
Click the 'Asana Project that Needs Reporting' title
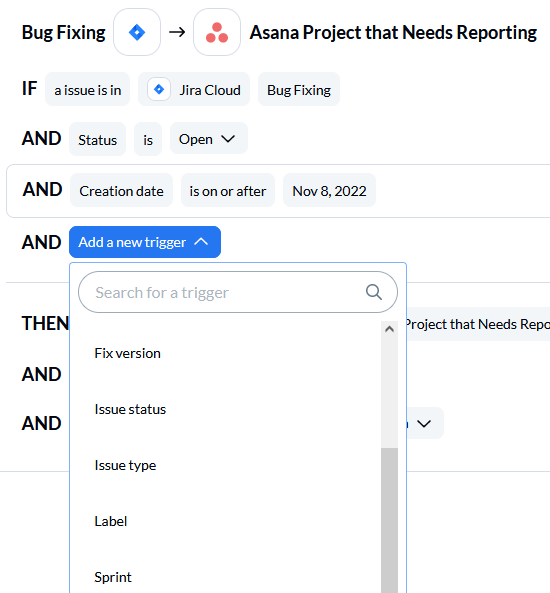393,32
